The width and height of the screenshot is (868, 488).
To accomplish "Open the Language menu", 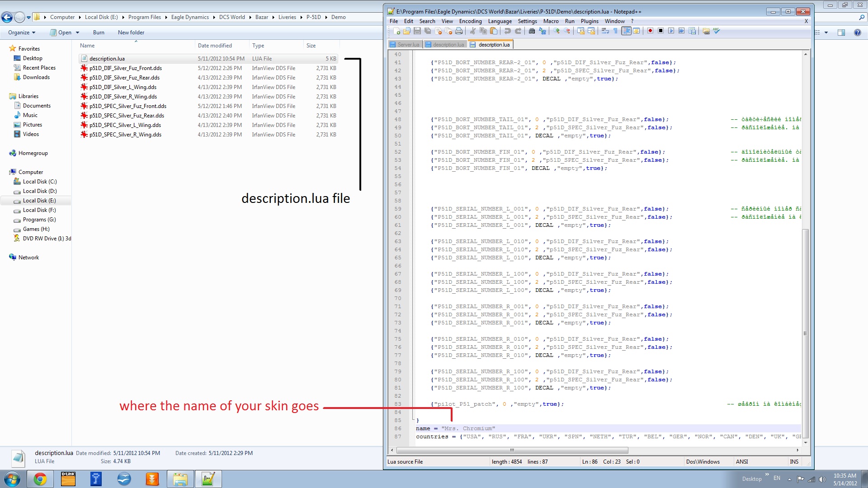I will click(500, 21).
